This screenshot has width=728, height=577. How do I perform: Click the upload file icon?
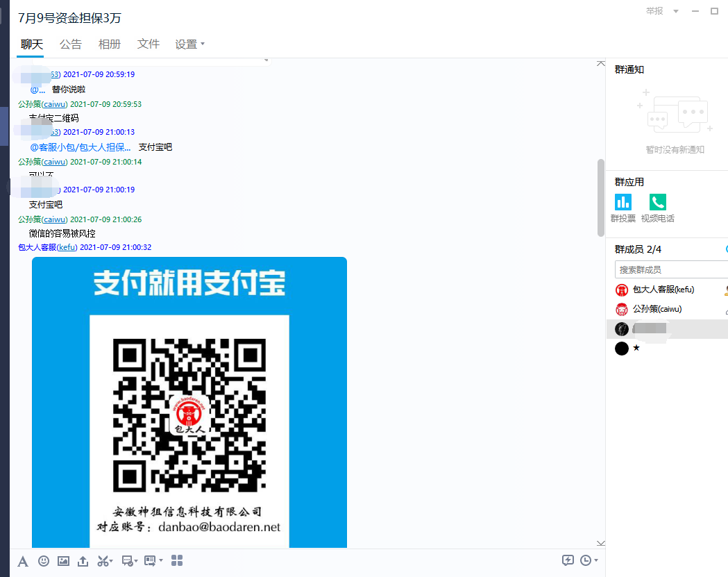pos(83,561)
